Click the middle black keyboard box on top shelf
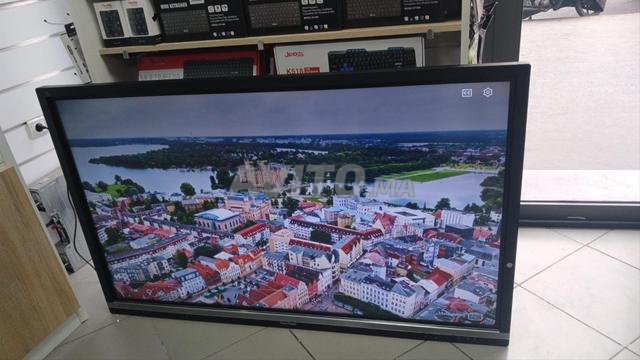 pos(292,16)
